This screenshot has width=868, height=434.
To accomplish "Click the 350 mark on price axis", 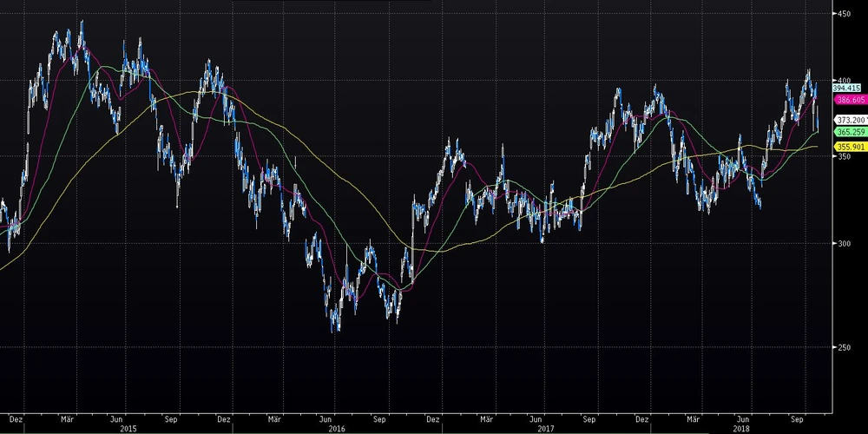I will click(x=842, y=162).
